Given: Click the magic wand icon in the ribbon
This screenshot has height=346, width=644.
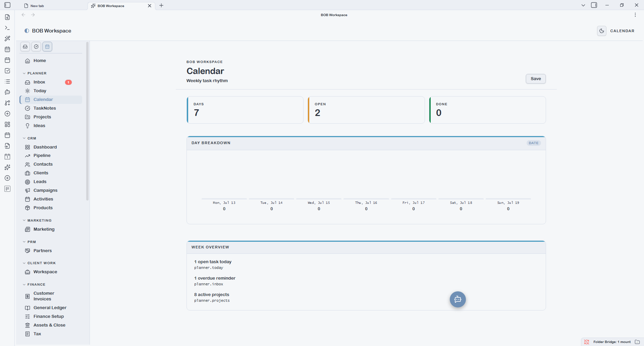Looking at the screenshot, I should tap(7, 39).
